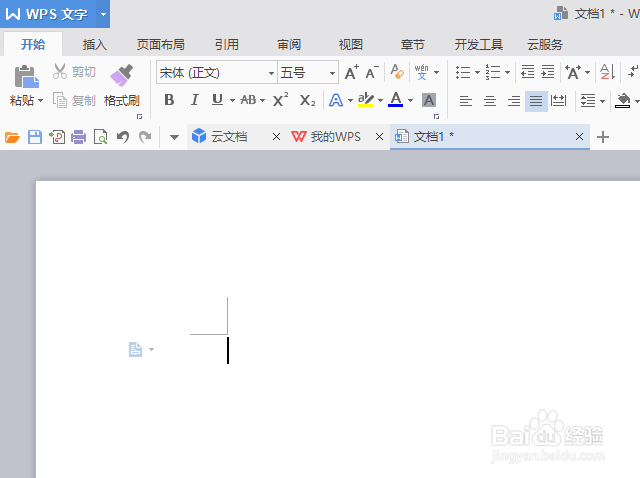Open the WPS 文字 application menu arrow
The height and width of the screenshot is (478, 640).
(103, 14)
